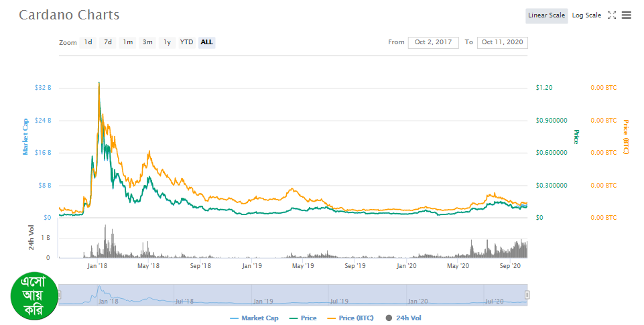Select the 1m zoom option
The width and height of the screenshot is (644, 325).
(x=127, y=42)
